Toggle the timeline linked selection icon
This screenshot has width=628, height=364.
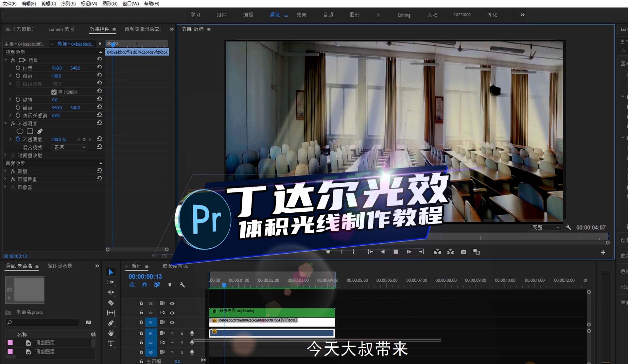coord(157,285)
